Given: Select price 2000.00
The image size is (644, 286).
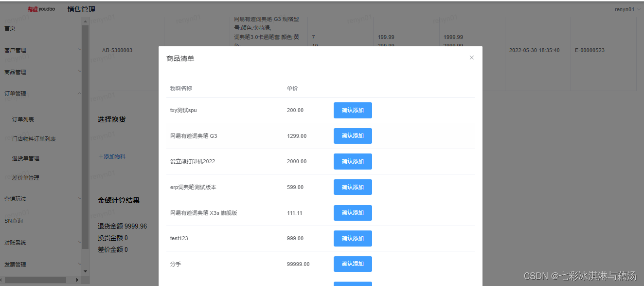Looking at the screenshot, I should [x=297, y=161].
